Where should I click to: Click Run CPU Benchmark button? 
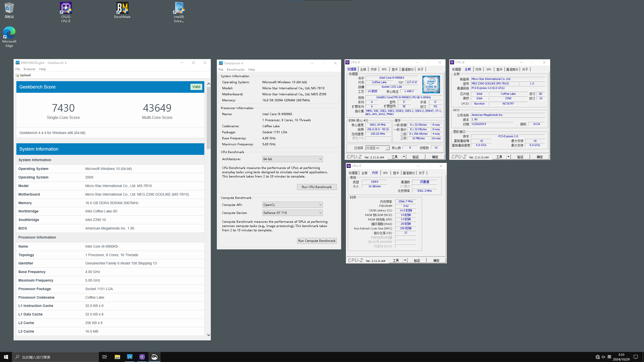pyautogui.click(x=317, y=187)
